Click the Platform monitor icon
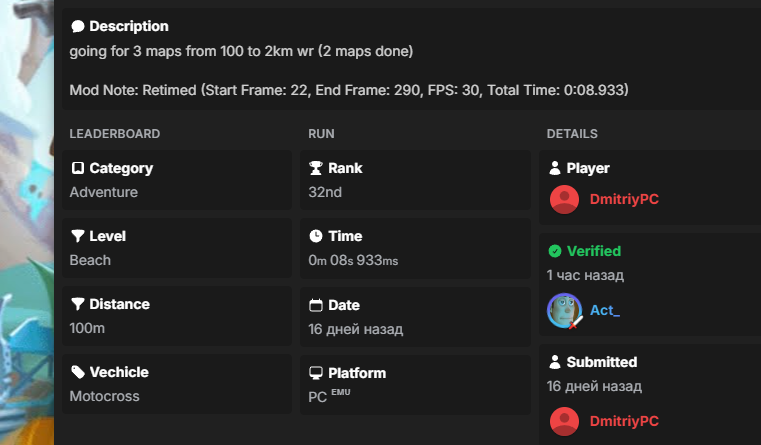Viewport: 761px width, 445px height. (x=316, y=373)
